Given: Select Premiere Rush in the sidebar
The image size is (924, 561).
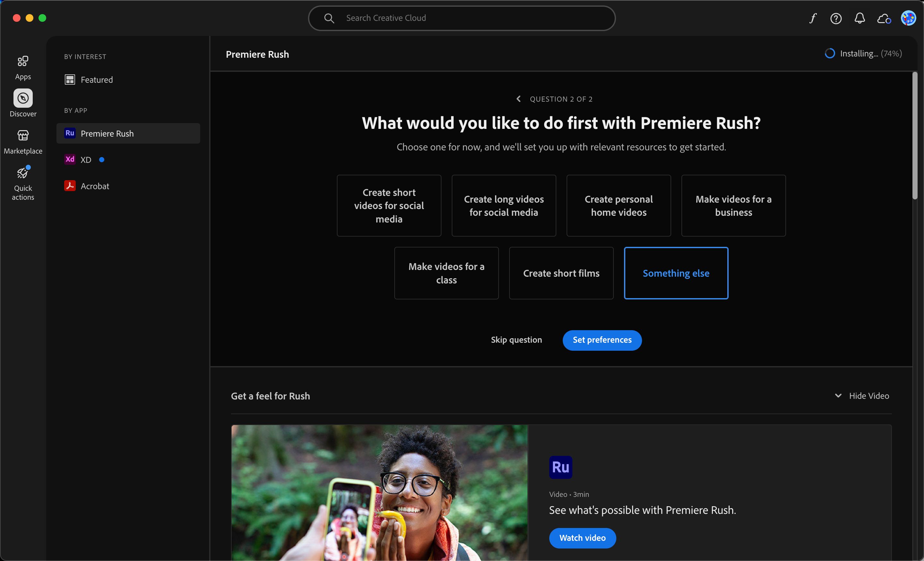Looking at the screenshot, I should tap(128, 133).
